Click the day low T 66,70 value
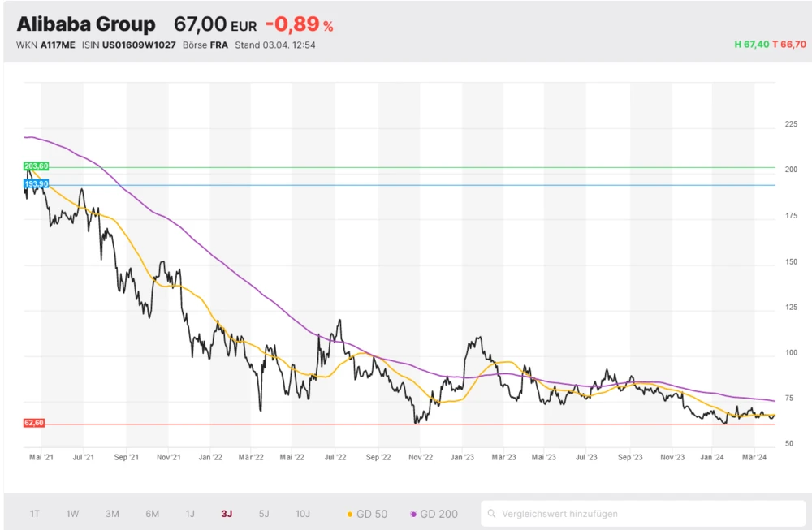Screen dimensions: 812x530 pyautogui.click(x=789, y=45)
